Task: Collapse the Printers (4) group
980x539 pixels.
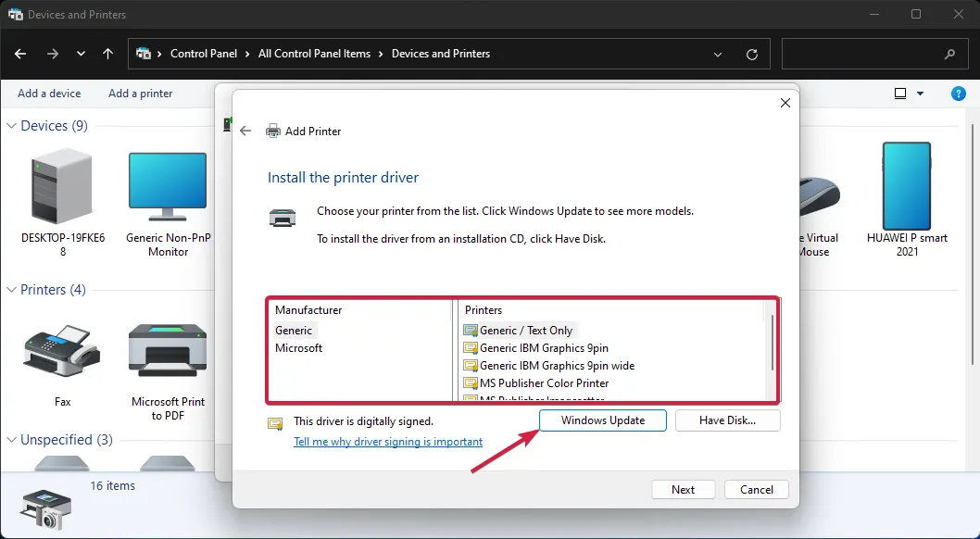Action: pos(12,290)
